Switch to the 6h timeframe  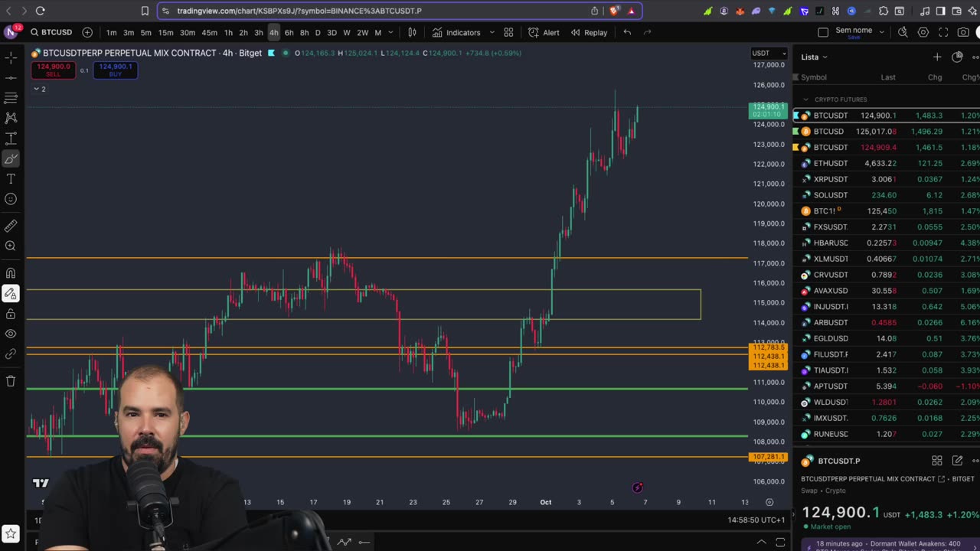coord(289,32)
